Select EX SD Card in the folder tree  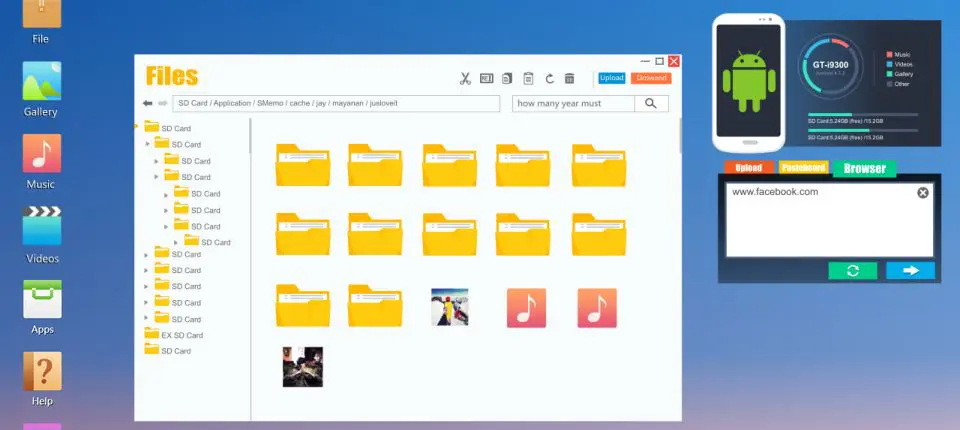coord(182,335)
